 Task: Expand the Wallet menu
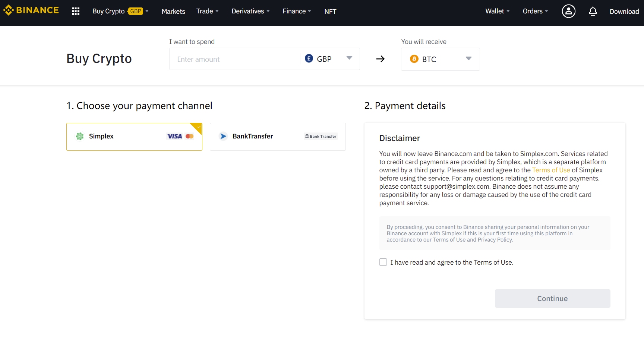(498, 11)
